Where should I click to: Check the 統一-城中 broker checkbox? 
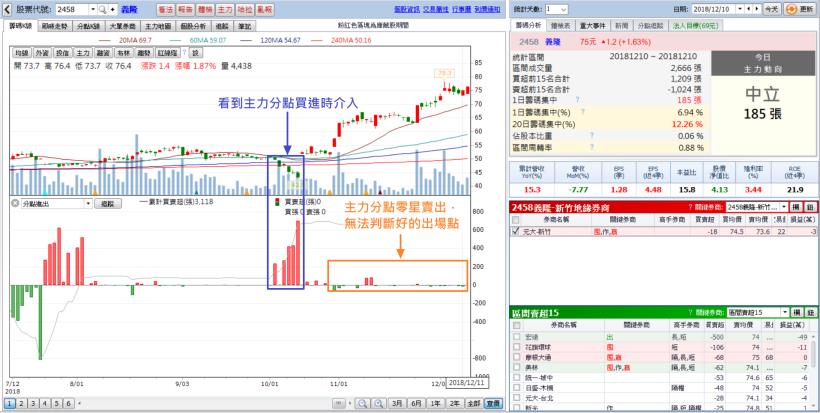pyautogui.click(x=517, y=377)
